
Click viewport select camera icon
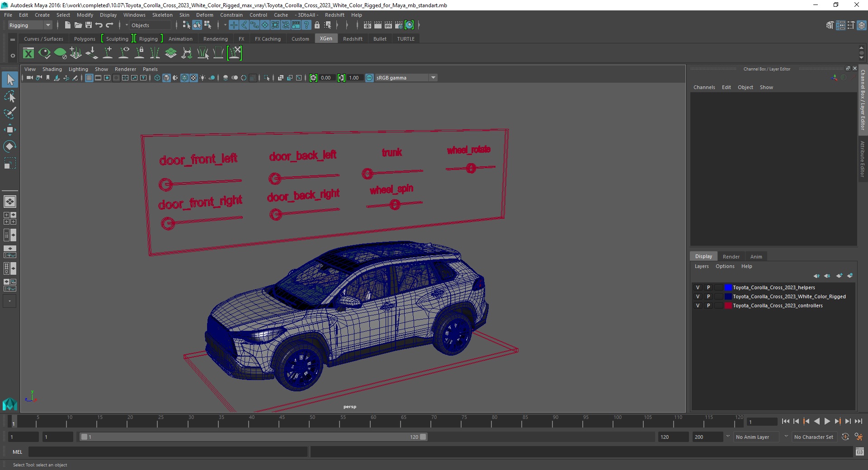point(29,78)
